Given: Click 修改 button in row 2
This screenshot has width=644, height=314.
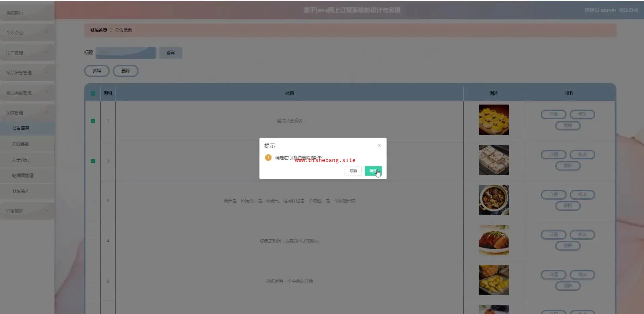Looking at the screenshot, I should point(582,155).
